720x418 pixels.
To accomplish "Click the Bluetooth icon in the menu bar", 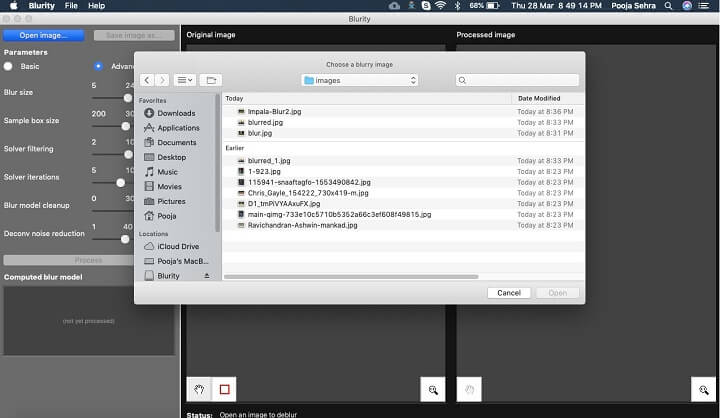I will tap(457, 6).
